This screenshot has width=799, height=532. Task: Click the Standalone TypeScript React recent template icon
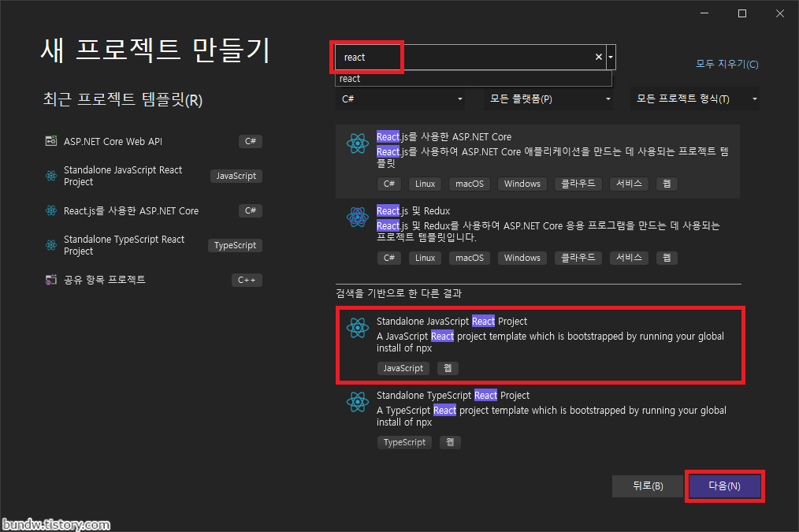[x=51, y=245]
